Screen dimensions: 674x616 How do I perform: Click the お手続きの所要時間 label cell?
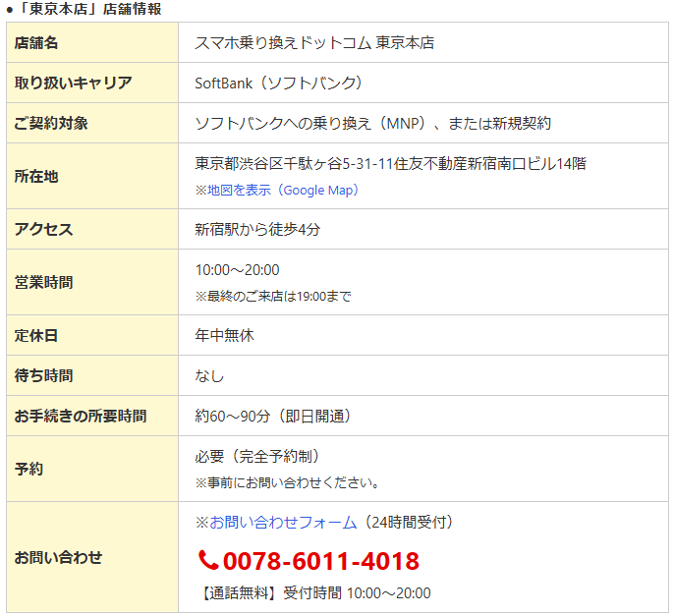pyautogui.click(x=92, y=416)
